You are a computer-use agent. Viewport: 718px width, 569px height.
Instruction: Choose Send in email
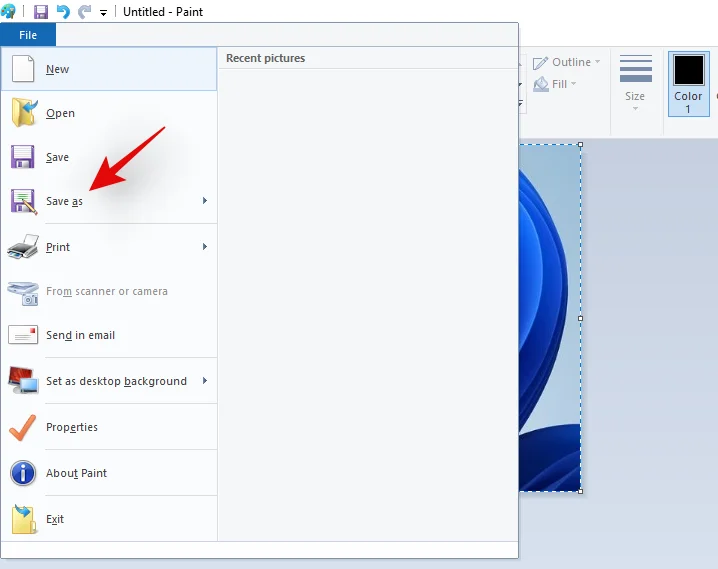coord(109,335)
